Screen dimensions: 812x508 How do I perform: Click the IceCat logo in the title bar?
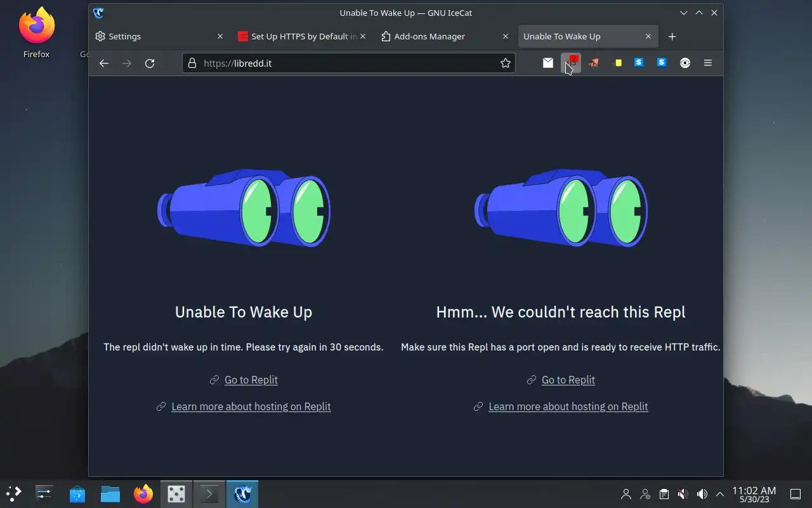98,13
